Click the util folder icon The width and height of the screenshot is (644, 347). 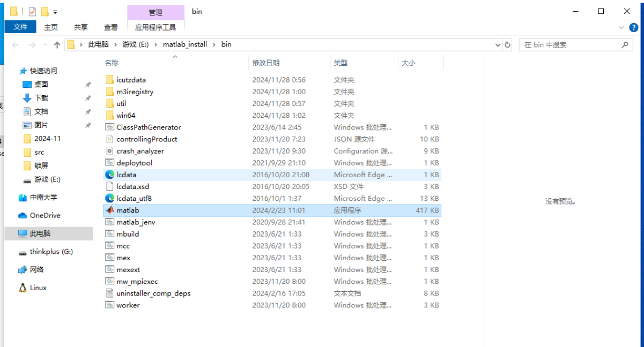coord(109,103)
